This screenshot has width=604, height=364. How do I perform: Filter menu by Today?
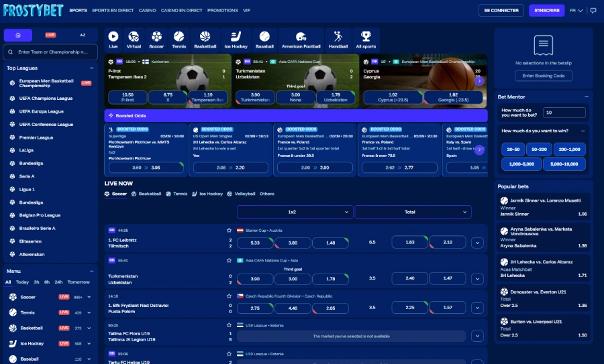click(22, 282)
